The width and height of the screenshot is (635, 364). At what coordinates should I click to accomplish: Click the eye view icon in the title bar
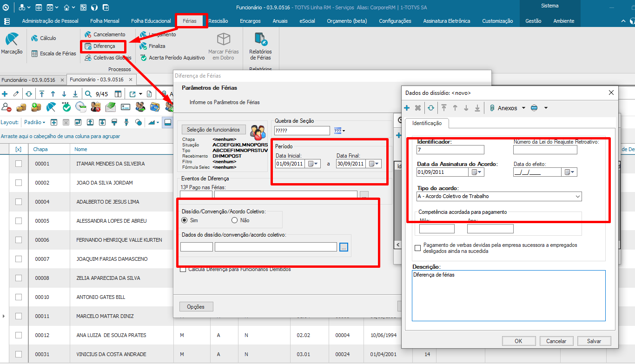tap(39, 8)
